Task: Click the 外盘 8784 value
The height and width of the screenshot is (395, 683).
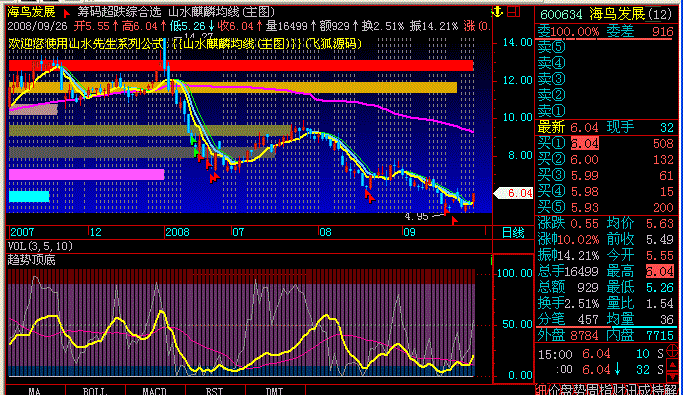Action: pyautogui.click(x=584, y=335)
